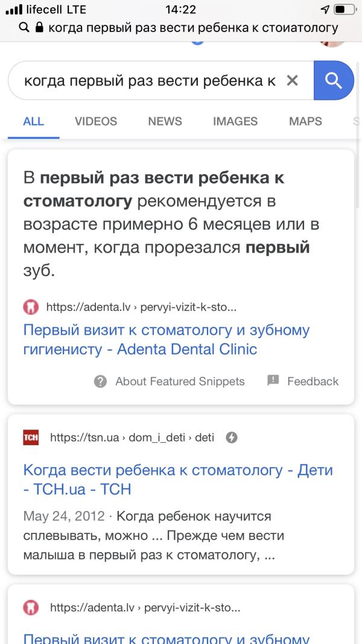Tap the search input field text
Viewport: 362px width, 644px height.
[149, 80]
